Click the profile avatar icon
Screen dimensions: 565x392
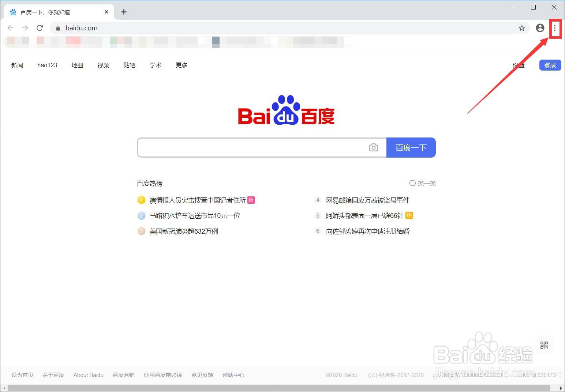pyautogui.click(x=540, y=28)
